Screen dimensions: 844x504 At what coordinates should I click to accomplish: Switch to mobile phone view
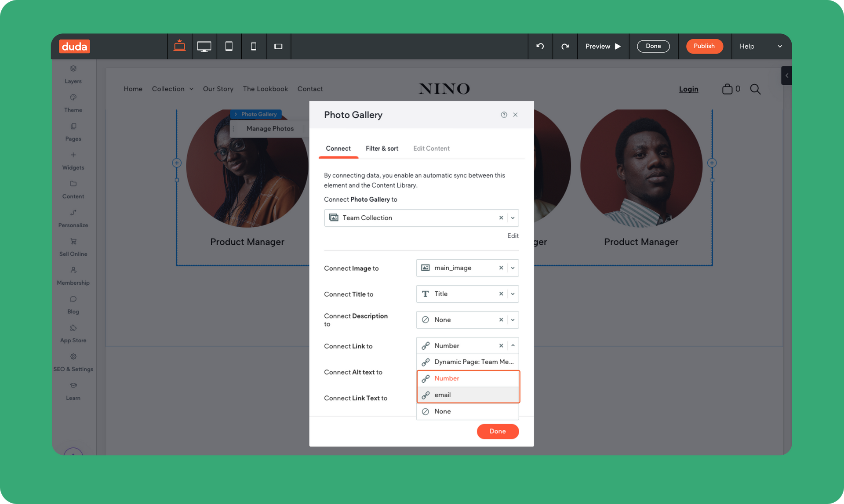coord(253,46)
